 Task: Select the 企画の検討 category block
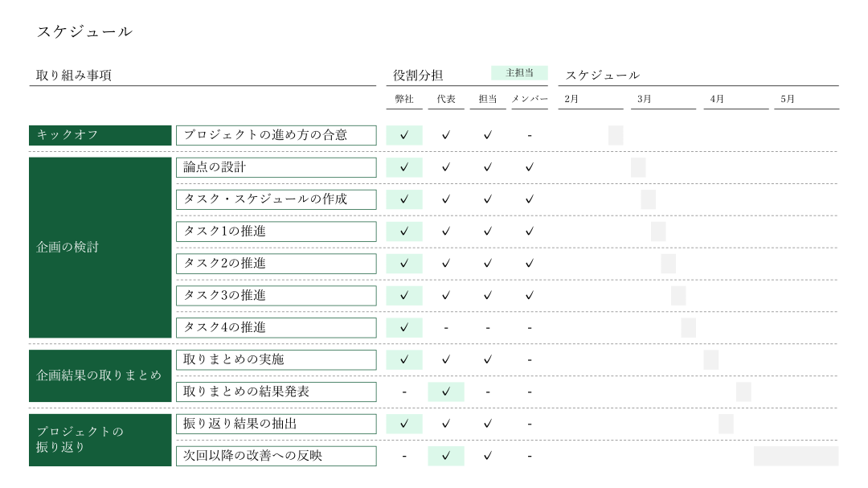(x=100, y=248)
